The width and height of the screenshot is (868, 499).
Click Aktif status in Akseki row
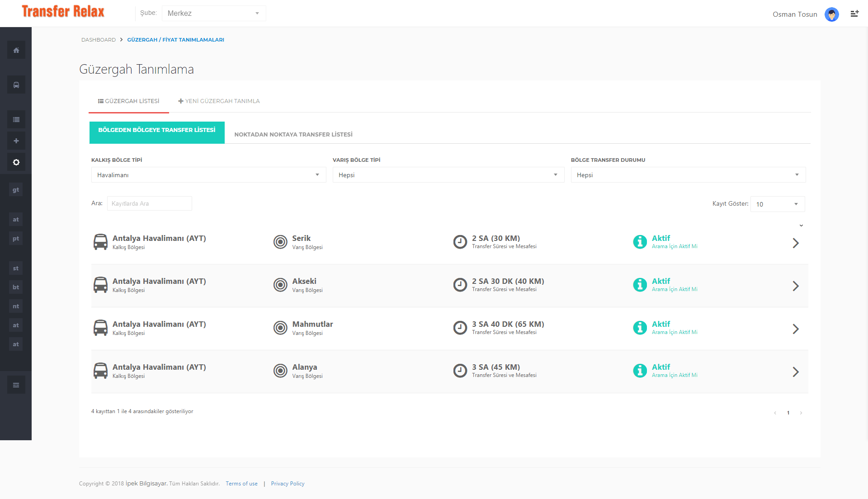point(660,281)
